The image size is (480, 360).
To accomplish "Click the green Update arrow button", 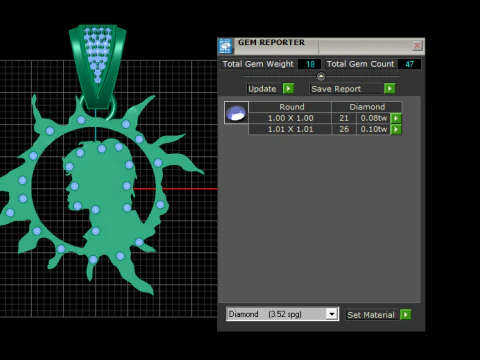I will click(x=288, y=89).
